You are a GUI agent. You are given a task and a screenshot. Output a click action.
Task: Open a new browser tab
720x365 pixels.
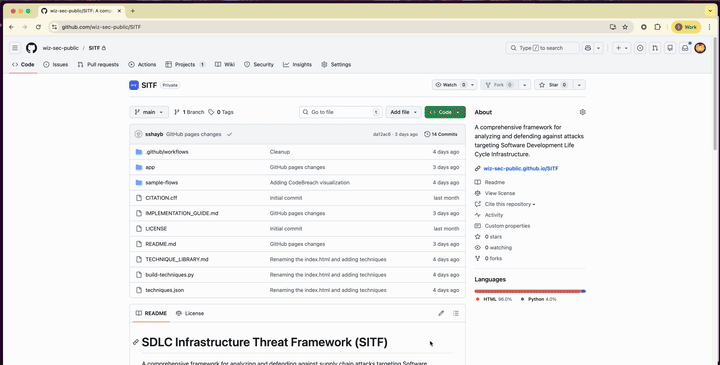(x=133, y=11)
